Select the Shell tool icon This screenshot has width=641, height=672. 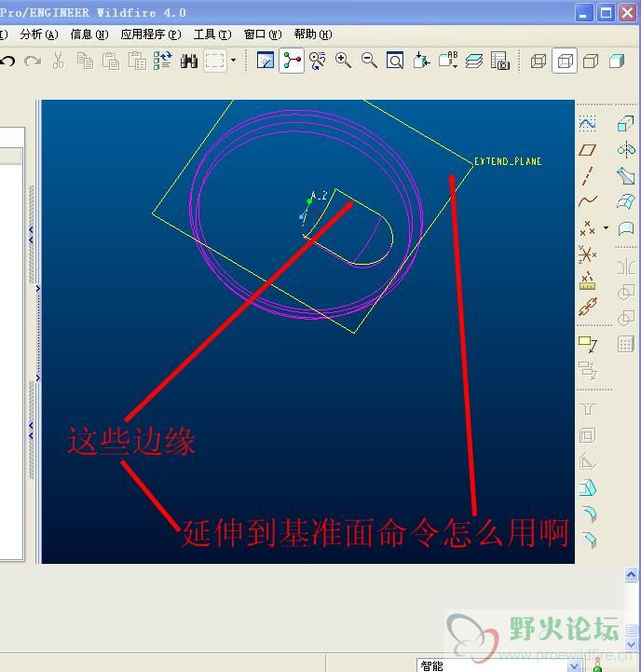pyautogui.click(x=588, y=436)
